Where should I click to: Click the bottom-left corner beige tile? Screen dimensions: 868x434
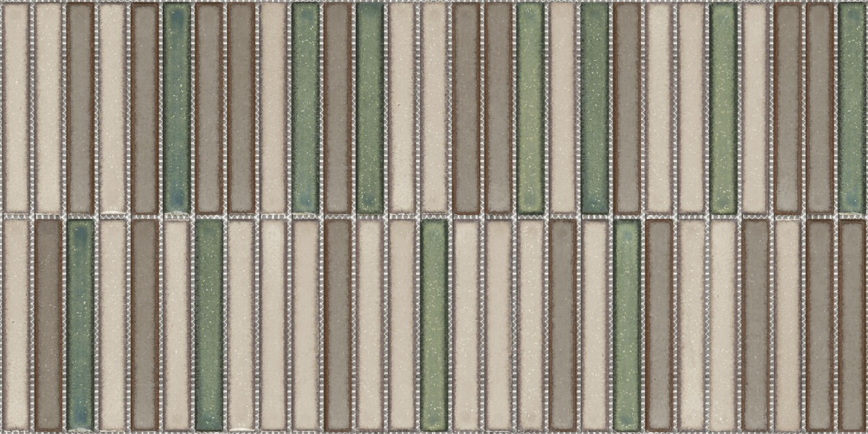[15, 325]
